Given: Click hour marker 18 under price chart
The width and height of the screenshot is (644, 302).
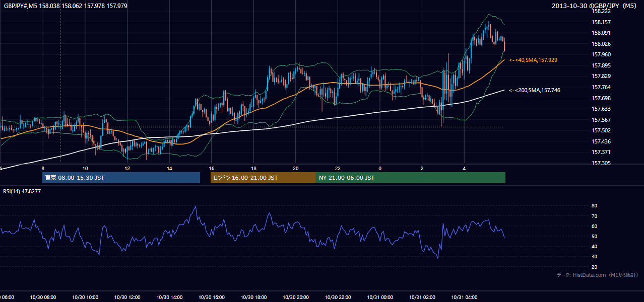Looking at the screenshot, I should (x=253, y=168).
